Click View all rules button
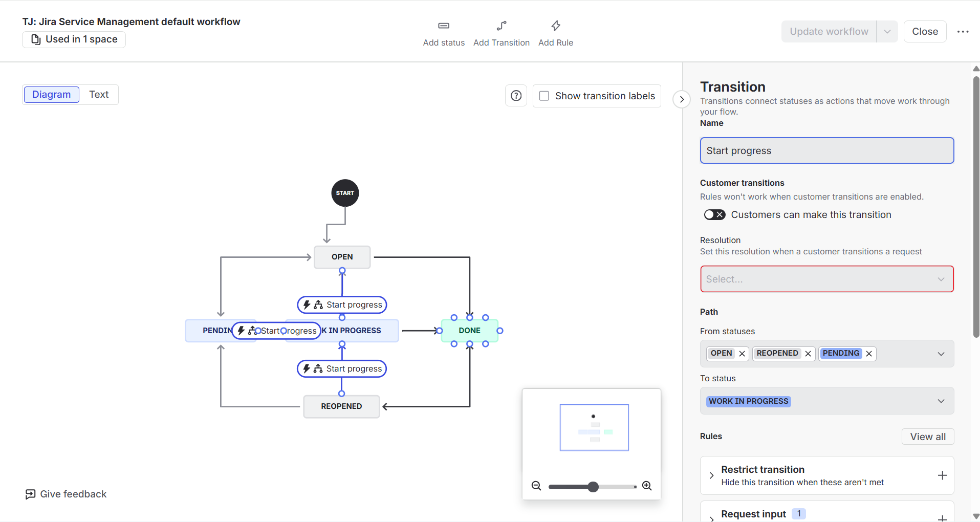 click(928, 437)
